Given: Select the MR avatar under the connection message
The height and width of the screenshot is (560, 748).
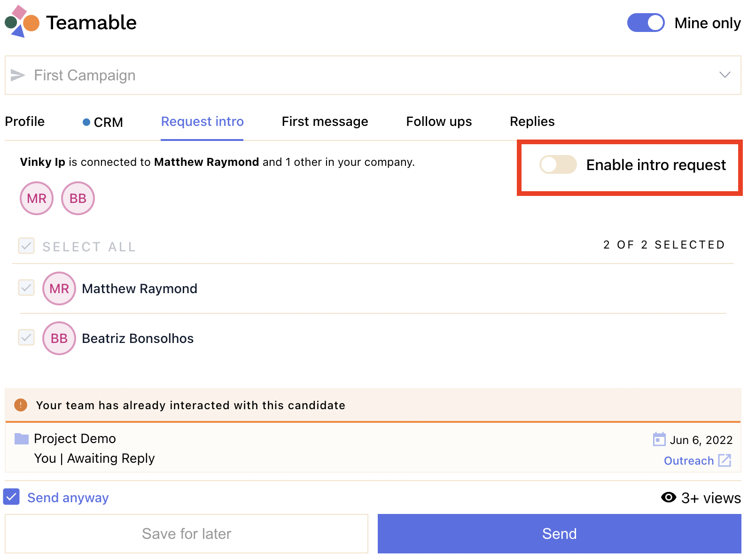Looking at the screenshot, I should [36, 198].
